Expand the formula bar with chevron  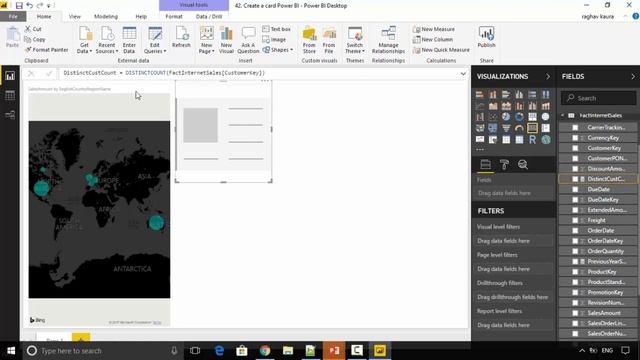[463, 73]
